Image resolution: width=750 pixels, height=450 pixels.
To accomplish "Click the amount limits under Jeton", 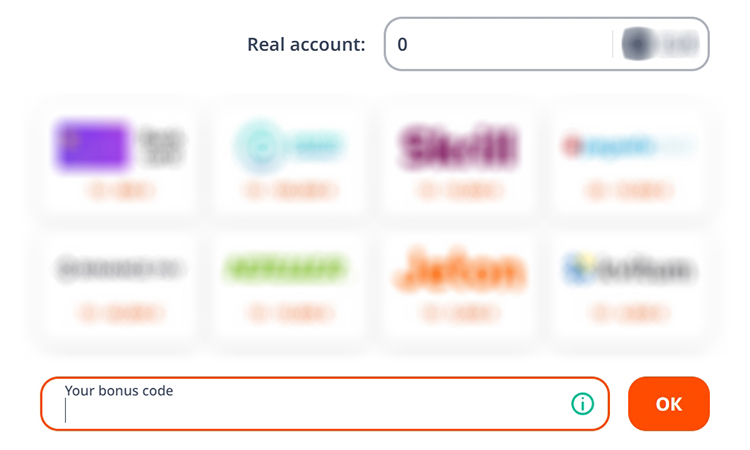I will [458, 314].
